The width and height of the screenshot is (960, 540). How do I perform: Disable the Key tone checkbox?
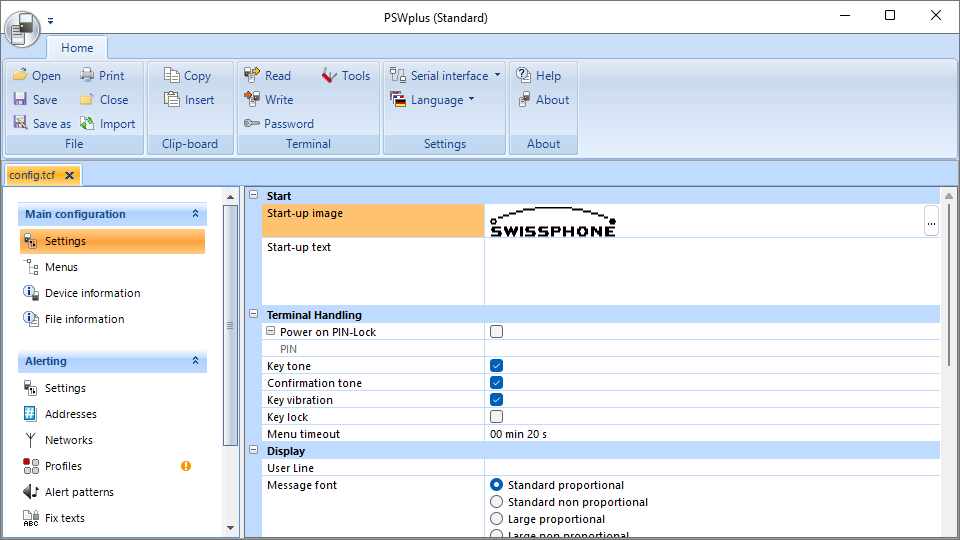tap(496, 366)
